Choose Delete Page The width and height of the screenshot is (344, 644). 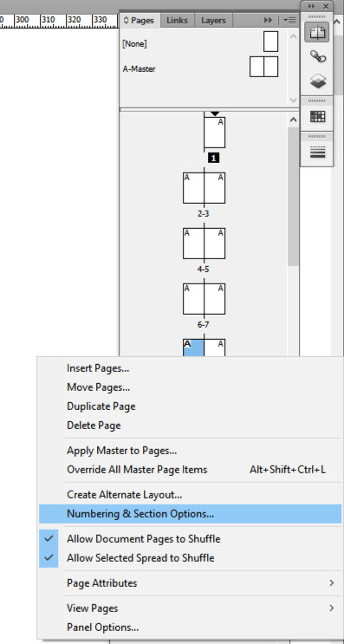pos(191,425)
